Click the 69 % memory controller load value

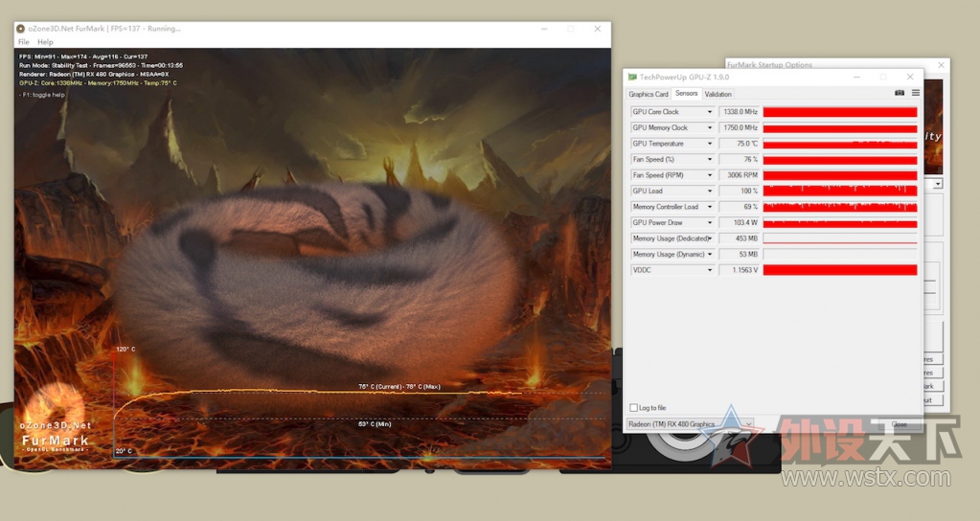click(x=740, y=207)
